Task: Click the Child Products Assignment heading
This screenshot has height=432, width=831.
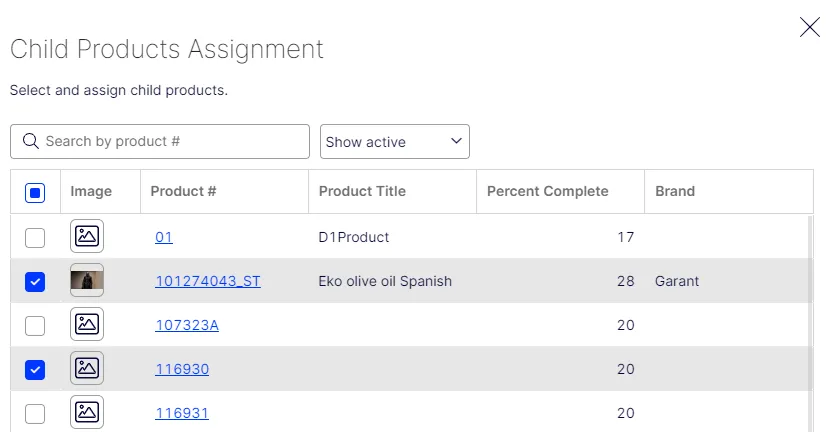Action: tap(166, 50)
